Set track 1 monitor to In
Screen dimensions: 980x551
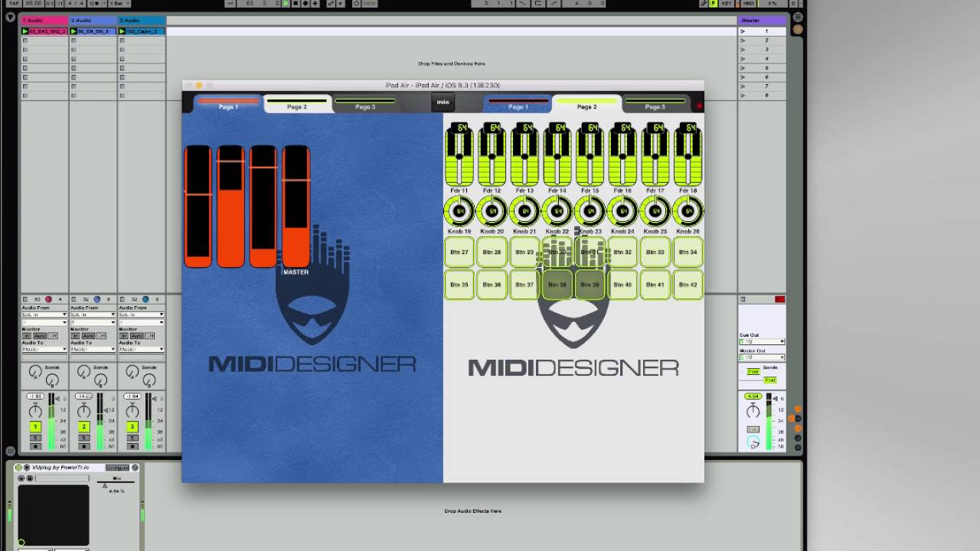point(27,336)
